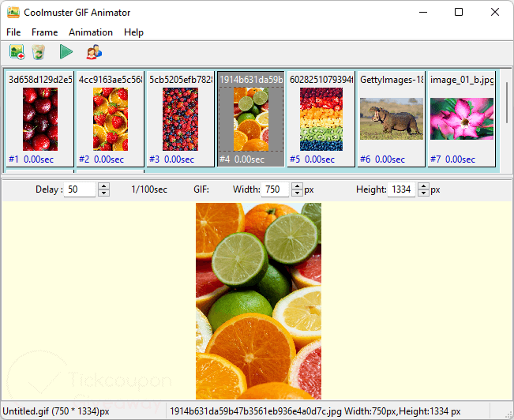Screen dimensions: 514x420
Task: Click the recycle bin delete frame icon
Action: tap(39, 53)
